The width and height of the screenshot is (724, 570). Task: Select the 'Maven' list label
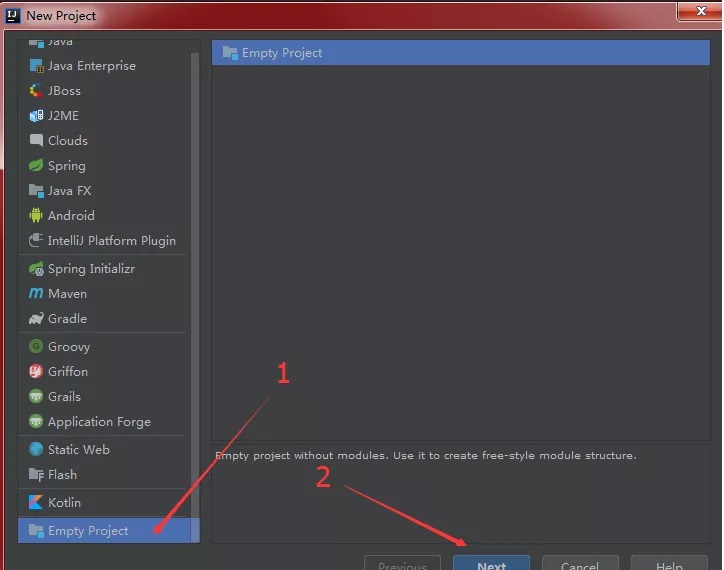coord(67,293)
